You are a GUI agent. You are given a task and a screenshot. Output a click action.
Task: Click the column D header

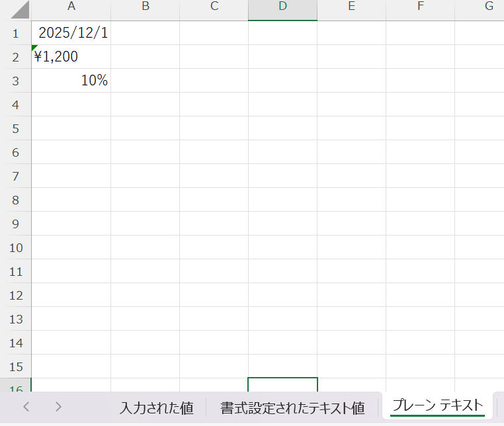[x=282, y=7]
